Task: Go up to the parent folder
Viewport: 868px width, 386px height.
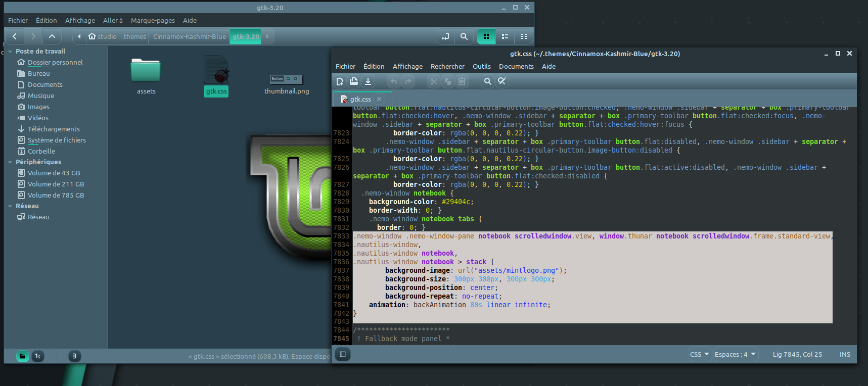Action: coord(52,36)
